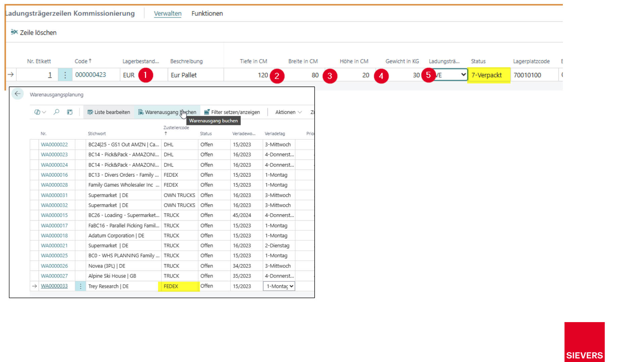The width and height of the screenshot is (644, 362).
Task: Click Lagerplatzcode 70010100 cell
Action: [x=534, y=75]
